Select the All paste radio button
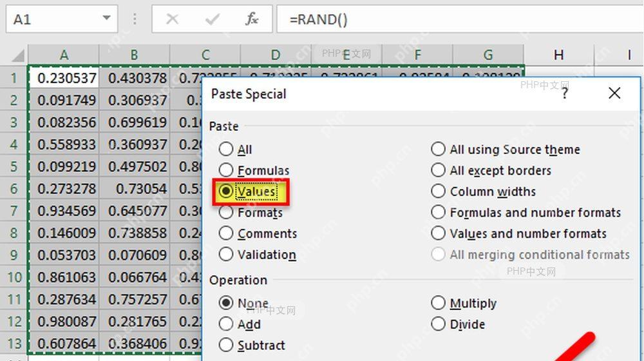 (x=226, y=150)
